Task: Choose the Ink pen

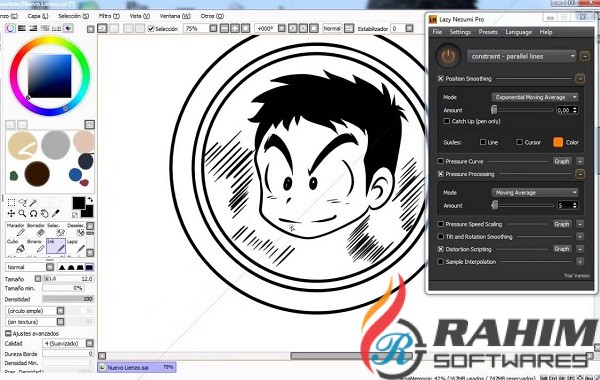Action: 56,246
